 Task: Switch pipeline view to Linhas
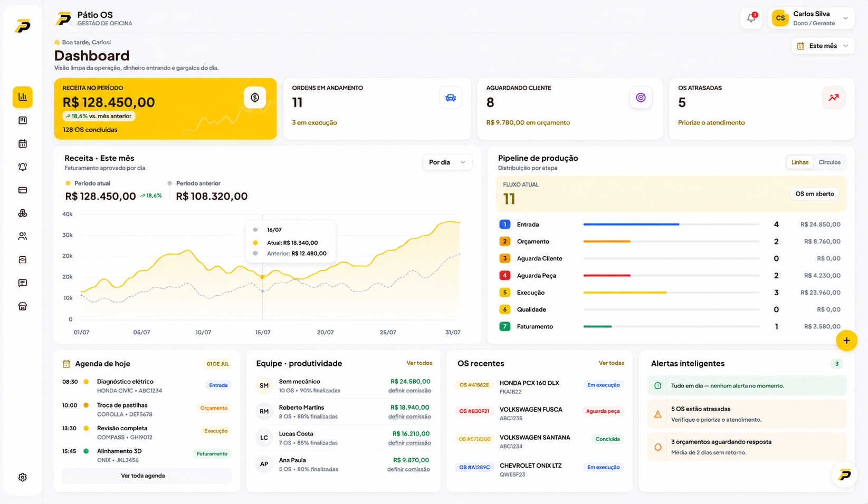click(800, 162)
